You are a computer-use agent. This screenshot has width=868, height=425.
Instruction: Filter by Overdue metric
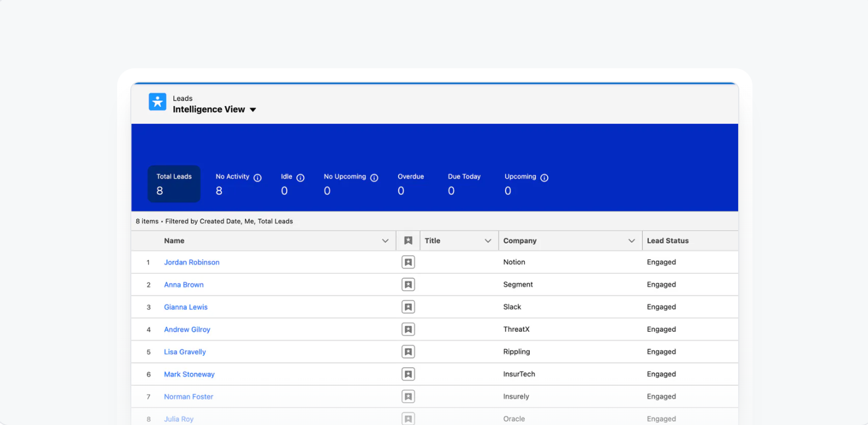(x=411, y=184)
